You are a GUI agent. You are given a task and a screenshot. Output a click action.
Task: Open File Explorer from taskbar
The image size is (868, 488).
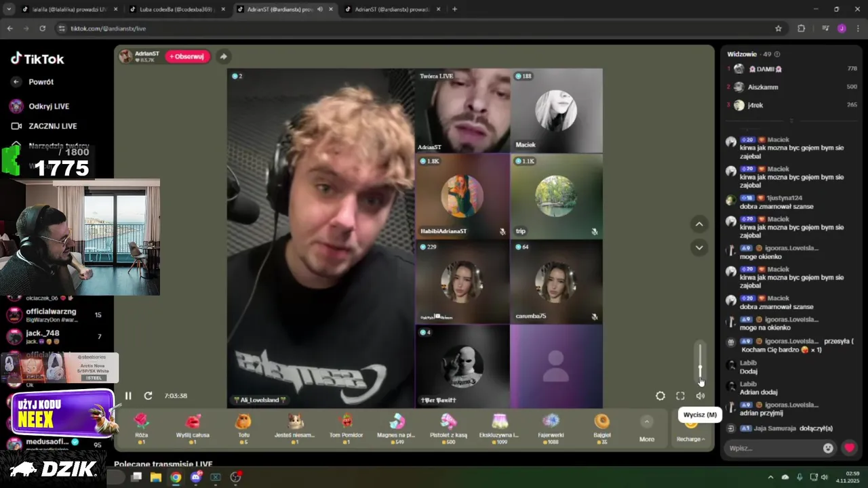click(155, 477)
